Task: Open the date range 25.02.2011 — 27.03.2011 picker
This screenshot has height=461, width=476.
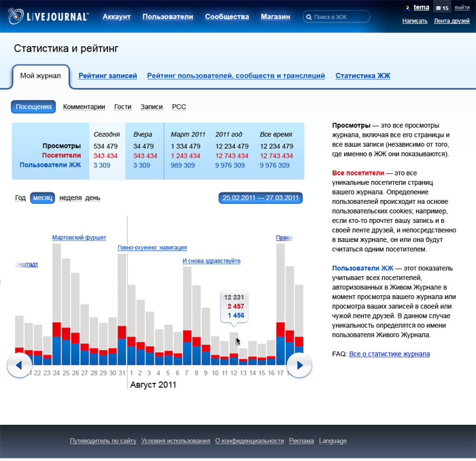Action: [x=260, y=198]
